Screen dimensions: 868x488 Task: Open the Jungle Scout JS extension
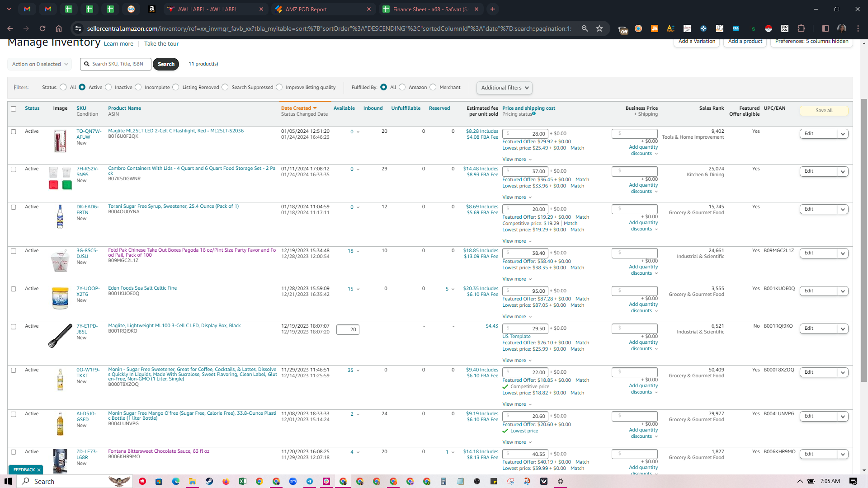654,28
